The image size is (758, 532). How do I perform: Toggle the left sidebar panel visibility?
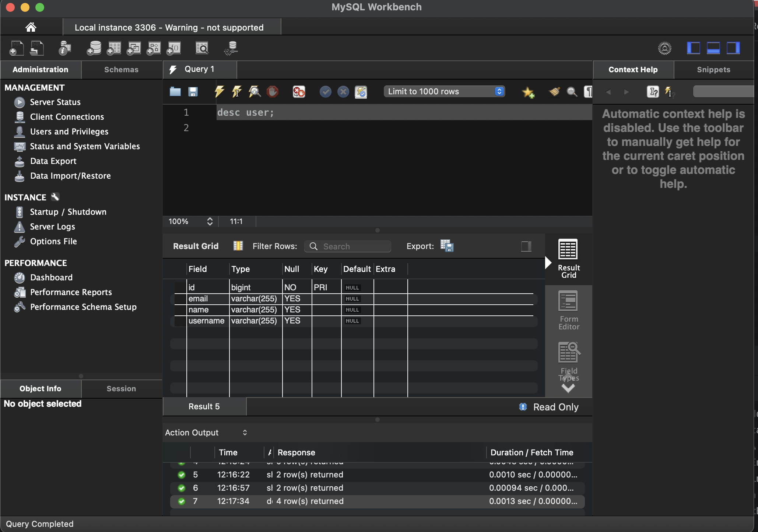pyautogui.click(x=693, y=48)
